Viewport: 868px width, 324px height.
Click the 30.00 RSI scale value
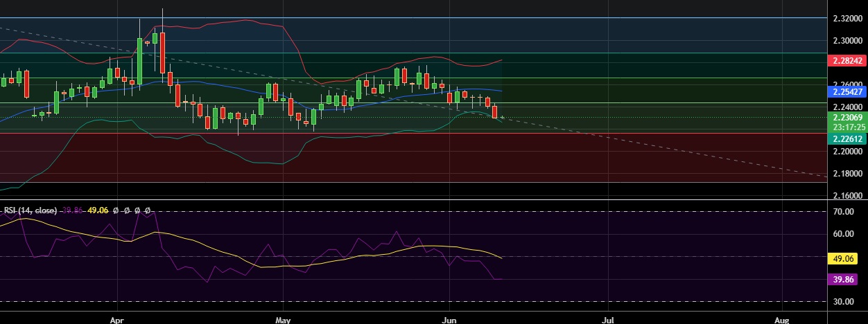(844, 302)
